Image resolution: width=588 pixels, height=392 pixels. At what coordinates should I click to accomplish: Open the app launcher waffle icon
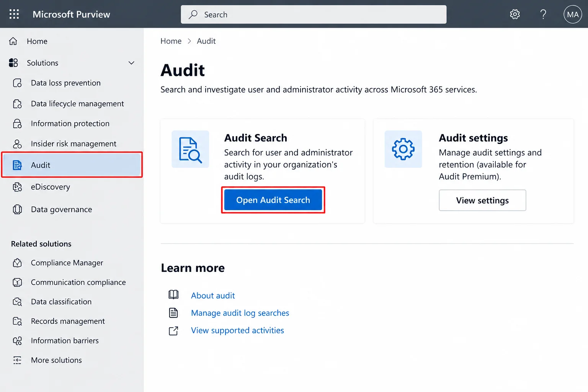coord(14,15)
